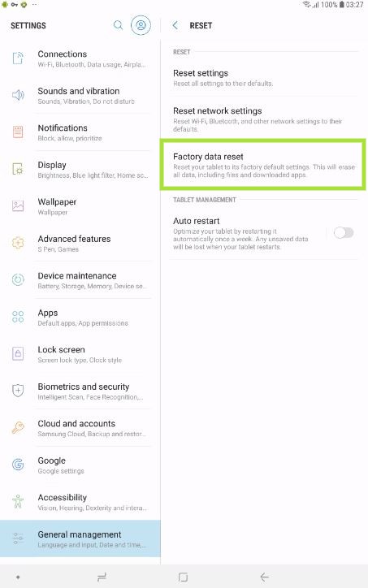This screenshot has height=588, width=368.
Task: Choose the Reset settings option
Action: click(264, 78)
